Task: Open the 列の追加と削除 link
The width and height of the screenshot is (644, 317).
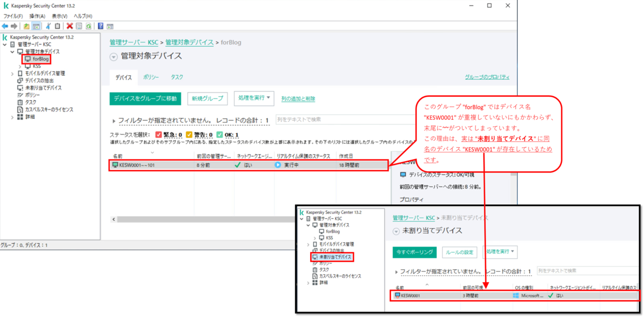Action: click(x=298, y=99)
